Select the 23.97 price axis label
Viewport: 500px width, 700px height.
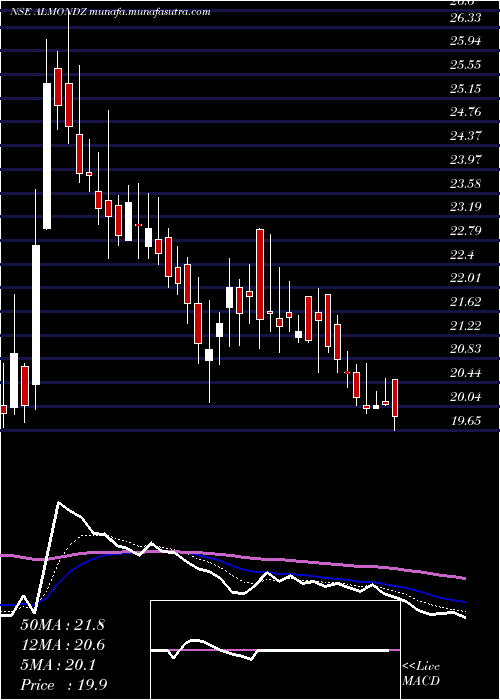pos(465,159)
